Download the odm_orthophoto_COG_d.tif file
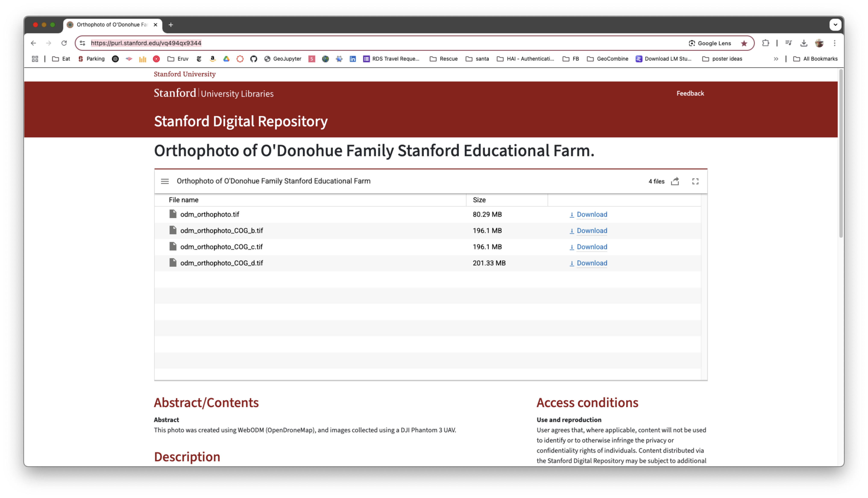868x498 pixels. pyautogui.click(x=591, y=263)
